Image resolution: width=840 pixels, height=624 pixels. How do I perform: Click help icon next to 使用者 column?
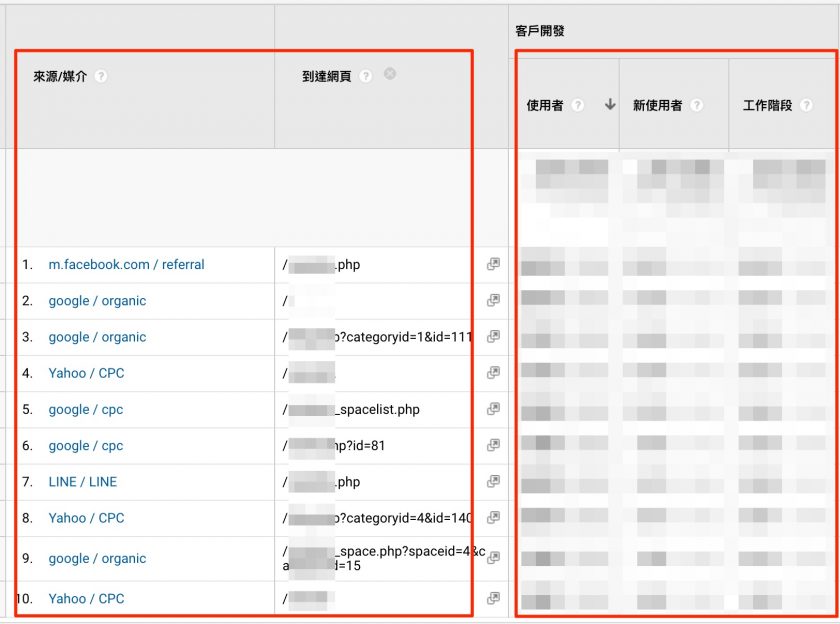pyautogui.click(x=577, y=105)
